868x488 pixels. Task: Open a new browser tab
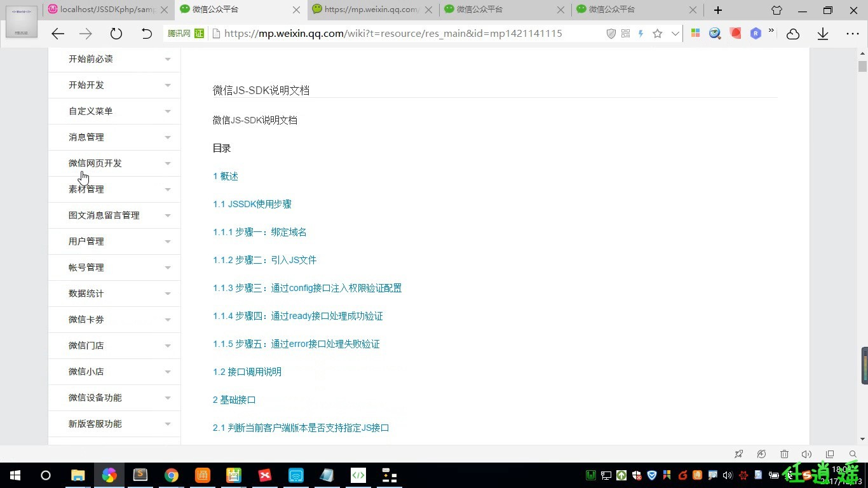[718, 10]
